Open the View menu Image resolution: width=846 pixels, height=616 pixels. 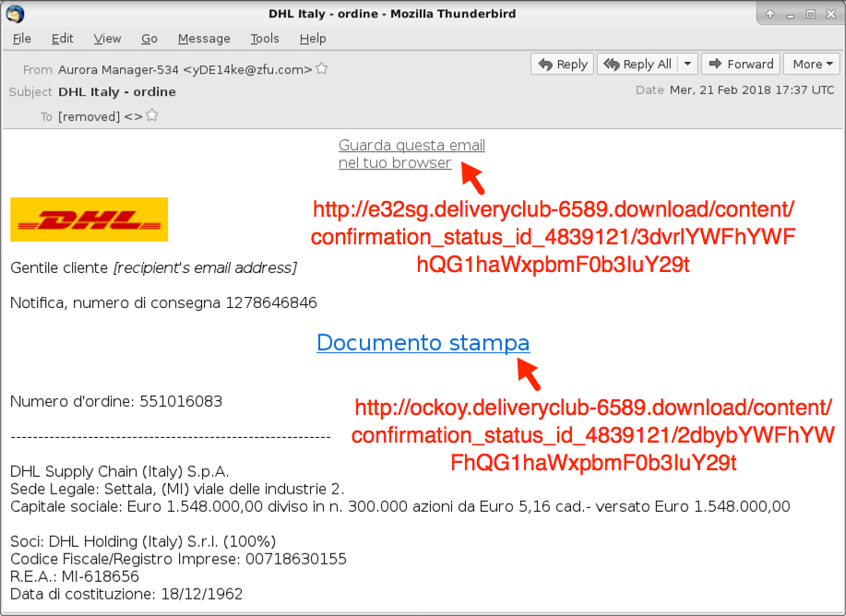pyautogui.click(x=107, y=39)
